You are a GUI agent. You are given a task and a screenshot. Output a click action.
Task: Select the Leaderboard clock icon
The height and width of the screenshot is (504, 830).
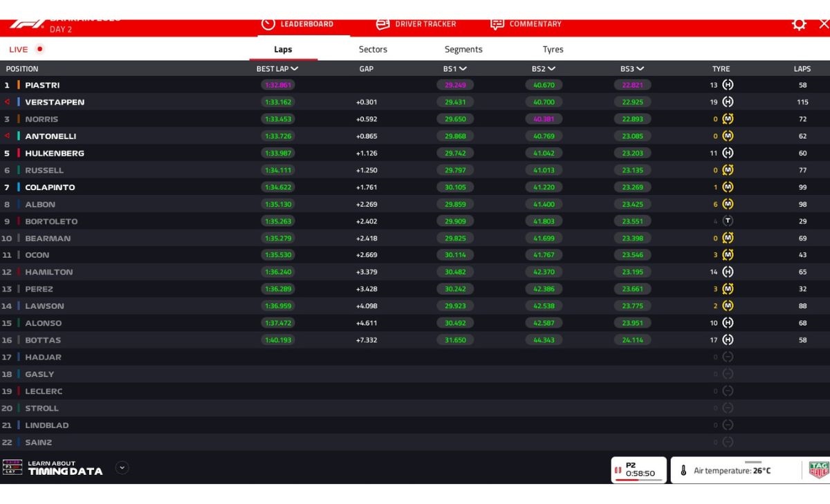268,24
